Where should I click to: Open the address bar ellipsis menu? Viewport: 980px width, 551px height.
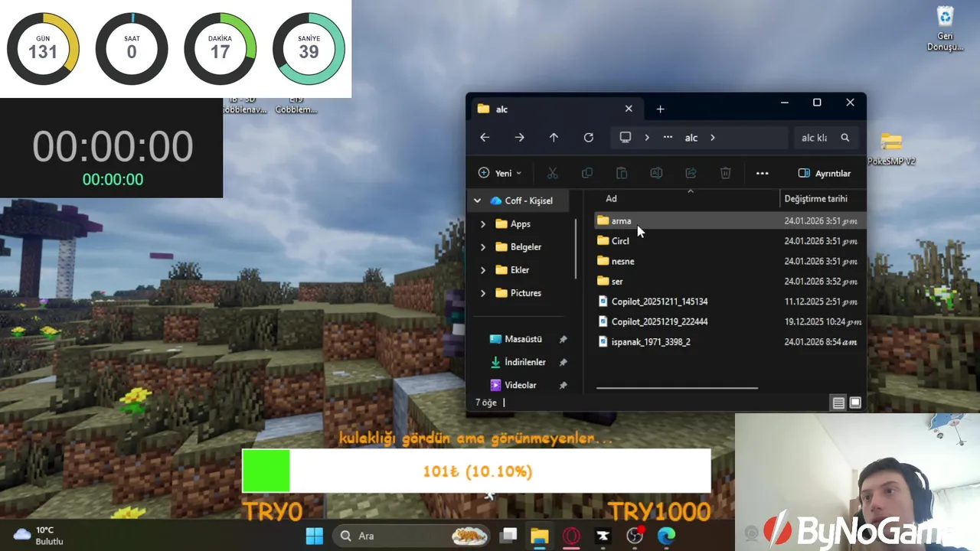tap(668, 138)
